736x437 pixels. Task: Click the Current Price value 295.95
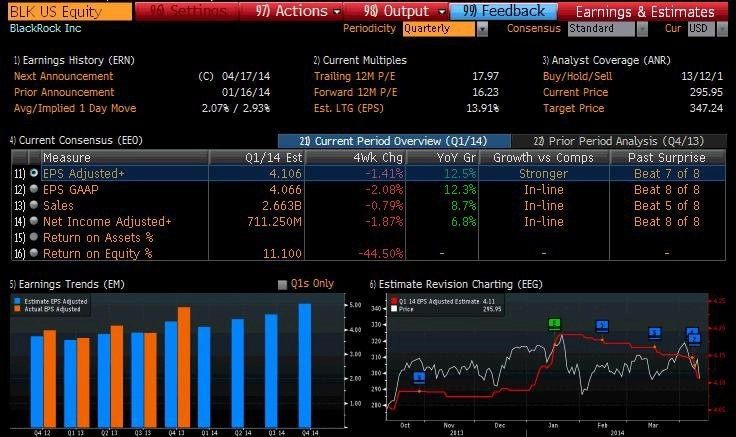click(x=706, y=92)
